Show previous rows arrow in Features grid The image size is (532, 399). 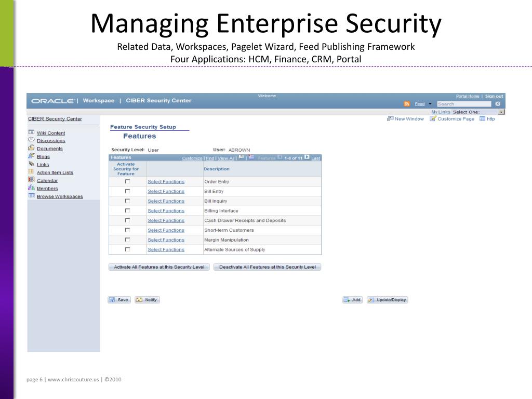[x=280, y=157]
